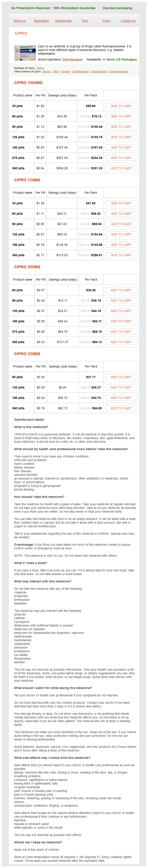Add Cipro 250mg 120 pills to cart

(x=121, y=387)
